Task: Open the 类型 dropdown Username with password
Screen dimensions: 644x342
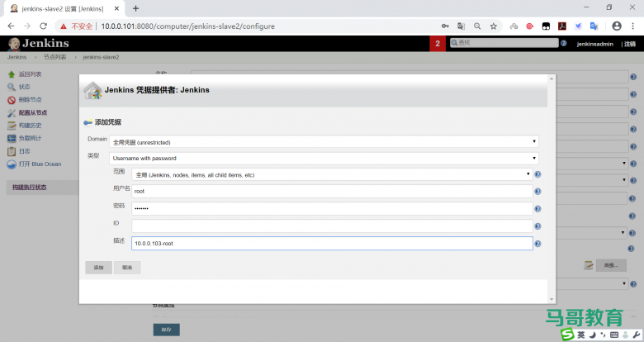Action: (324, 159)
